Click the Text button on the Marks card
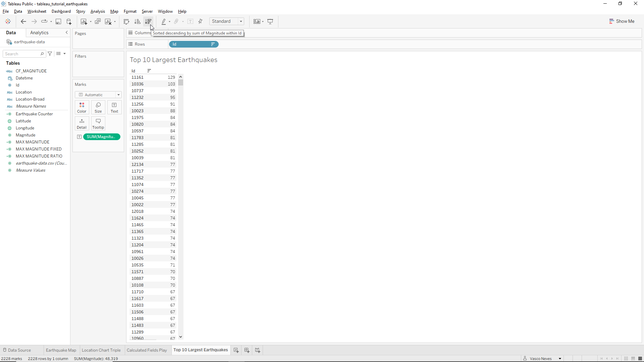The image size is (644, 362). tap(114, 107)
